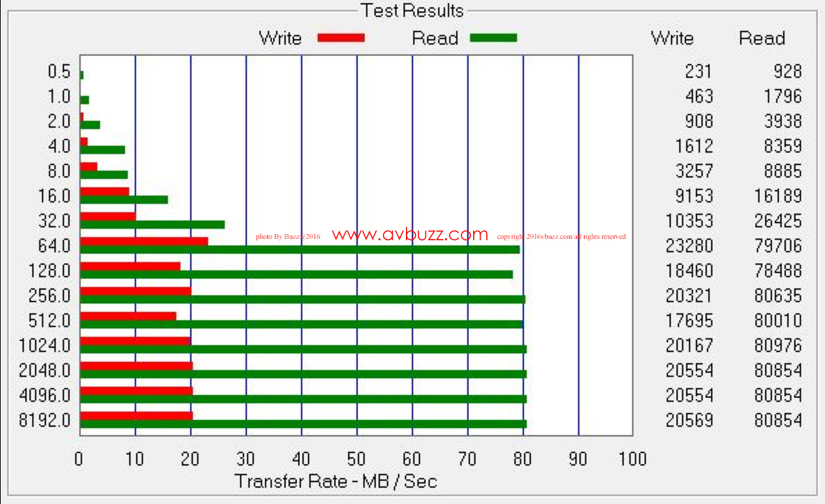Click the red Write legend swatch

pyautogui.click(x=341, y=38)
